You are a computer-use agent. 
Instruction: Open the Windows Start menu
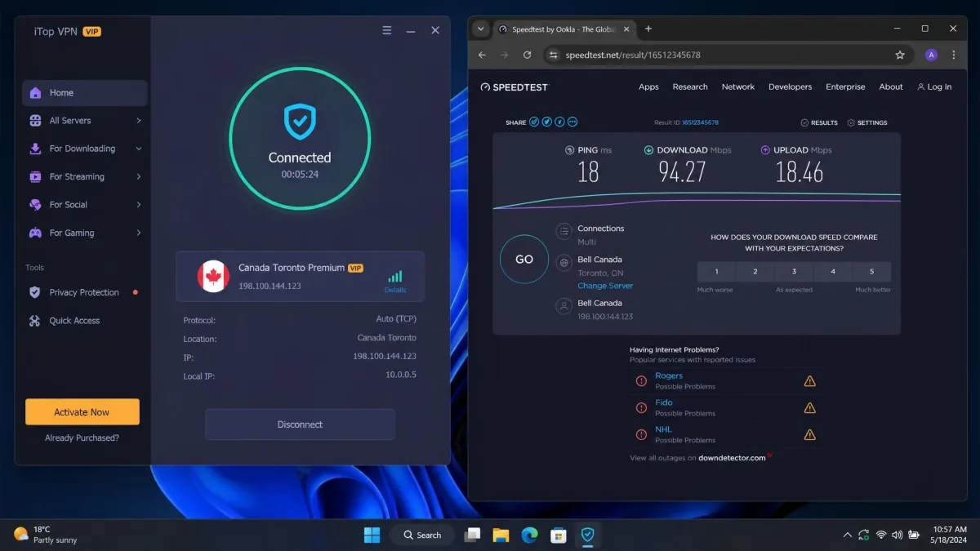coord(372,535)
